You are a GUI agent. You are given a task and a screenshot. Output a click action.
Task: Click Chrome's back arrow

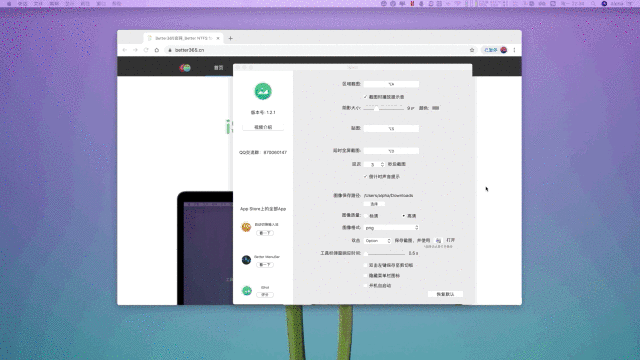(x=124, y=50)
